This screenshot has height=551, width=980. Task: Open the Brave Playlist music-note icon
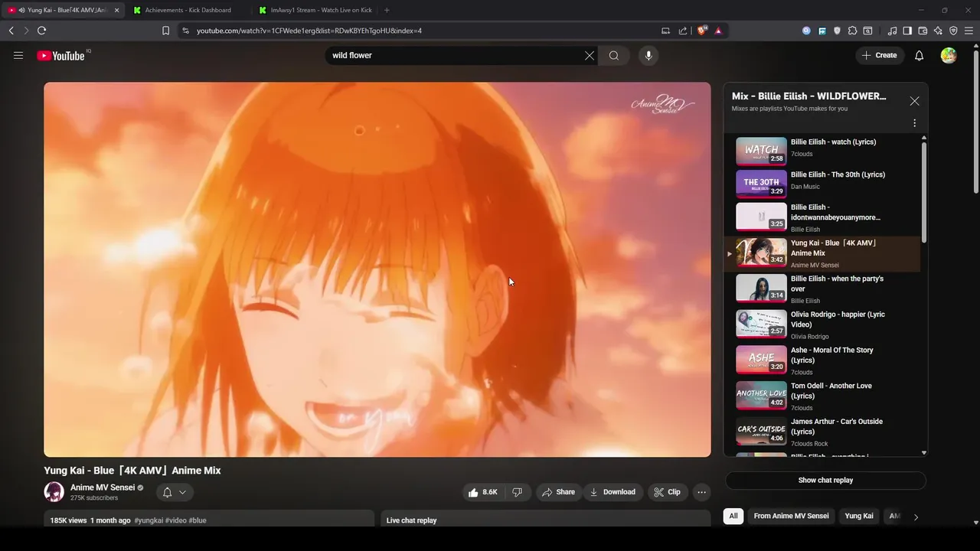click(x=892, y=31)
